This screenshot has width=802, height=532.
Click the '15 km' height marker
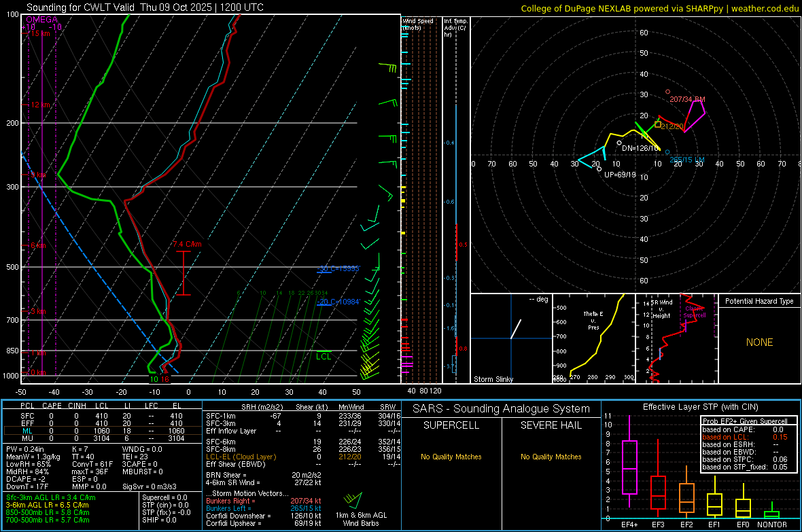[40, 33]
